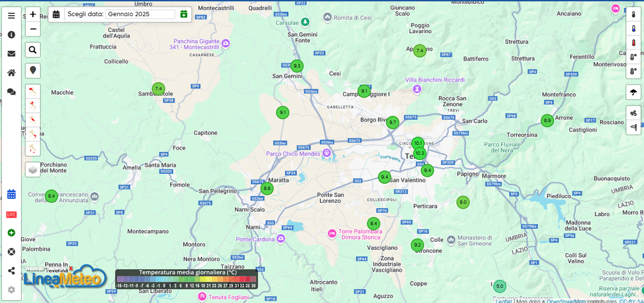
Task: Open the gear settings icon
Action: (x=11, y=290)
